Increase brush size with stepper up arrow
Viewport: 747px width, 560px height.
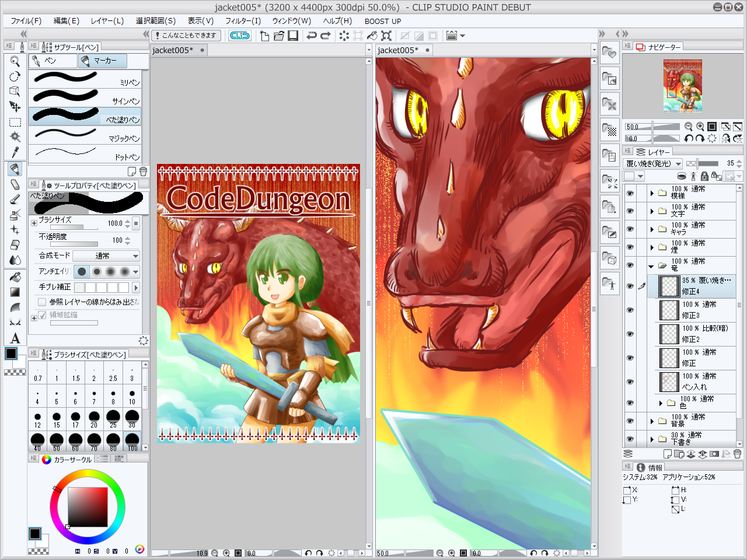(127, 220)
